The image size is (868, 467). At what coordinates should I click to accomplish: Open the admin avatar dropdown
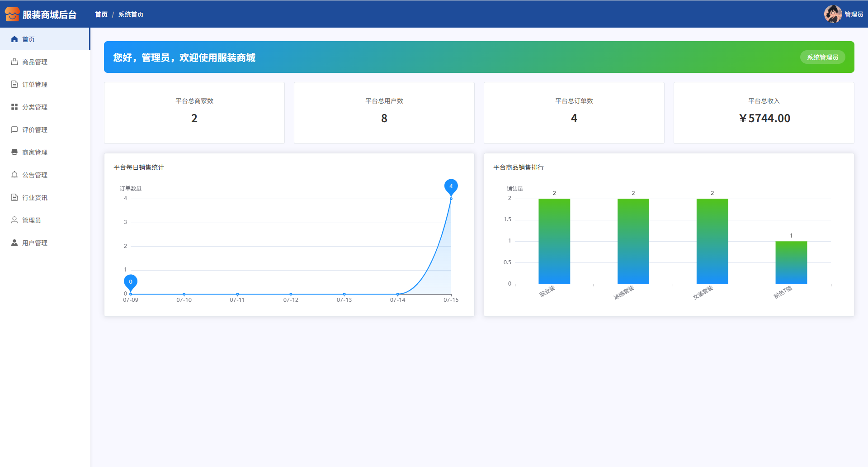coord(833,14)
